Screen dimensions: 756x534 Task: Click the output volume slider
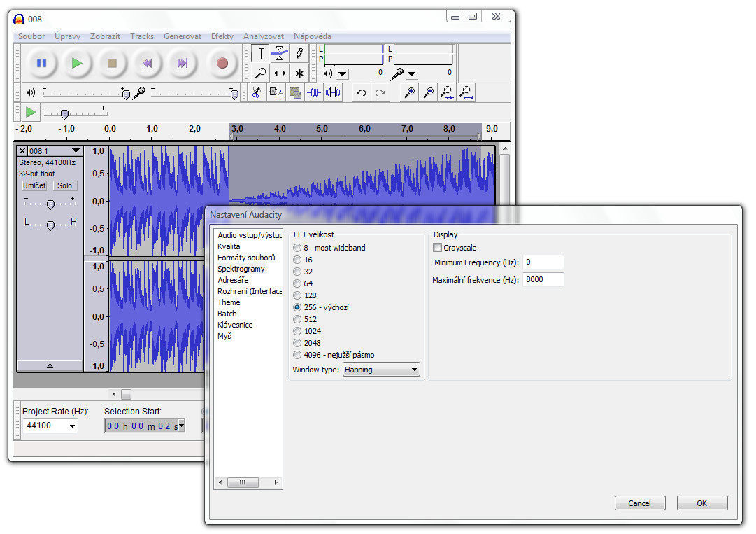coord(85,93)
